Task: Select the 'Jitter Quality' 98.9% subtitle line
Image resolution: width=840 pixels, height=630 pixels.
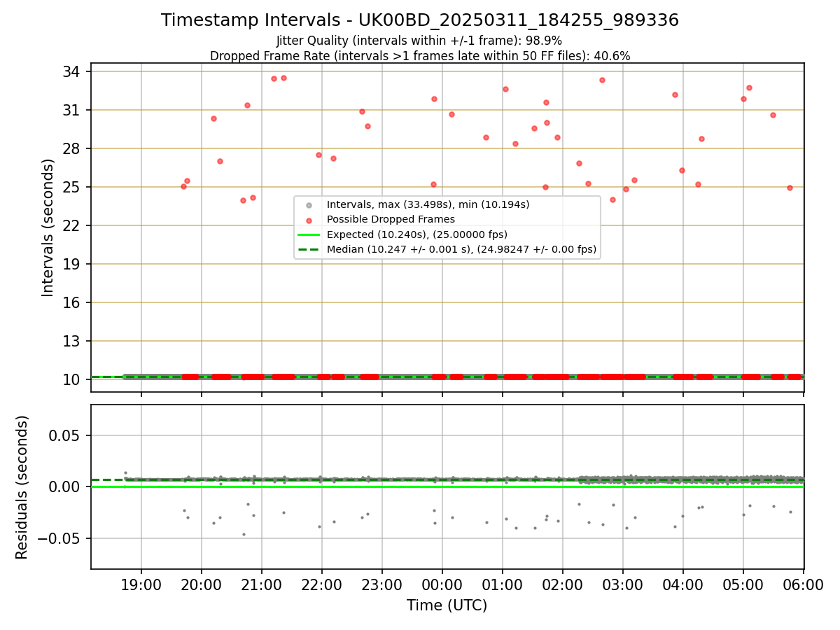Action: tap(420, 41)
